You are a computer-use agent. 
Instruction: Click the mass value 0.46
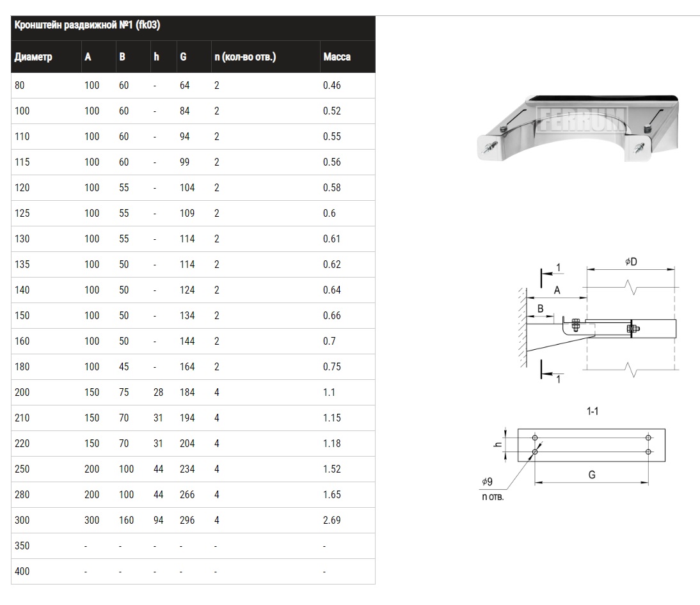(332, 85)
